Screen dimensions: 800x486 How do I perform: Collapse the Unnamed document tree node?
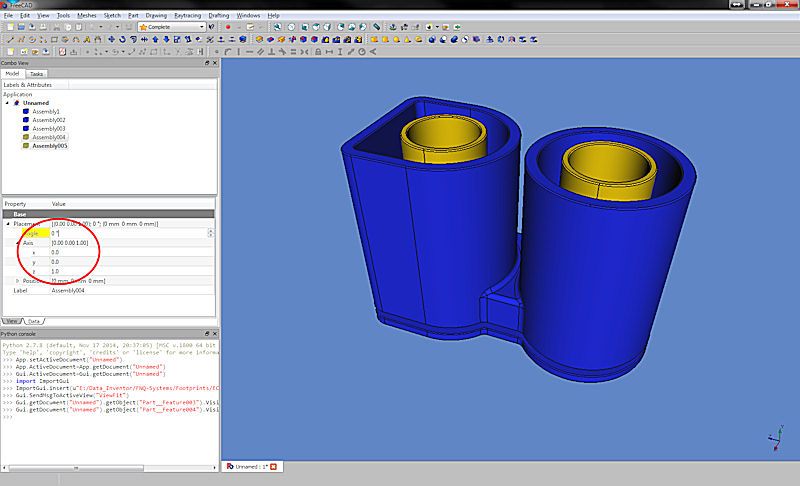coord(7,103)
